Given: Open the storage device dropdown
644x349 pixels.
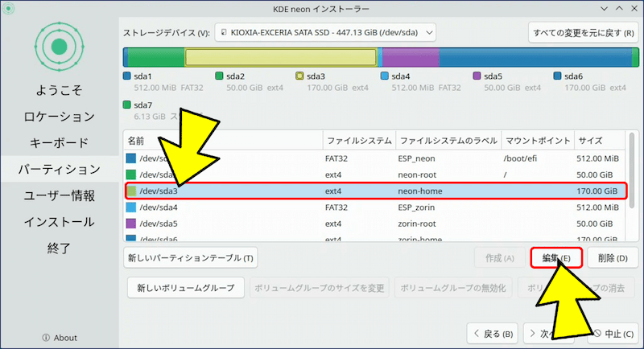Looking at the screenshot, I should [x=325, y=33].
